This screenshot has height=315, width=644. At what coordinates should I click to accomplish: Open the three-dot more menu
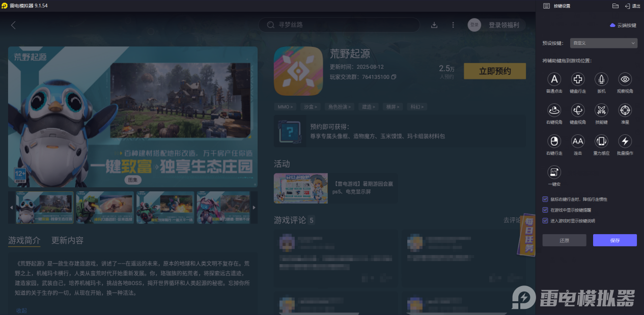(453, 25)
